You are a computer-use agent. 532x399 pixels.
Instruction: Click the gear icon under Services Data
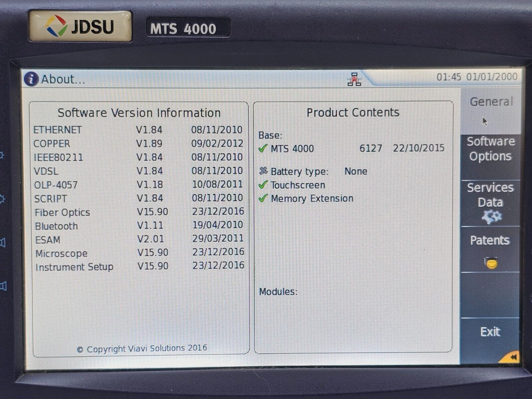point(492,217)
